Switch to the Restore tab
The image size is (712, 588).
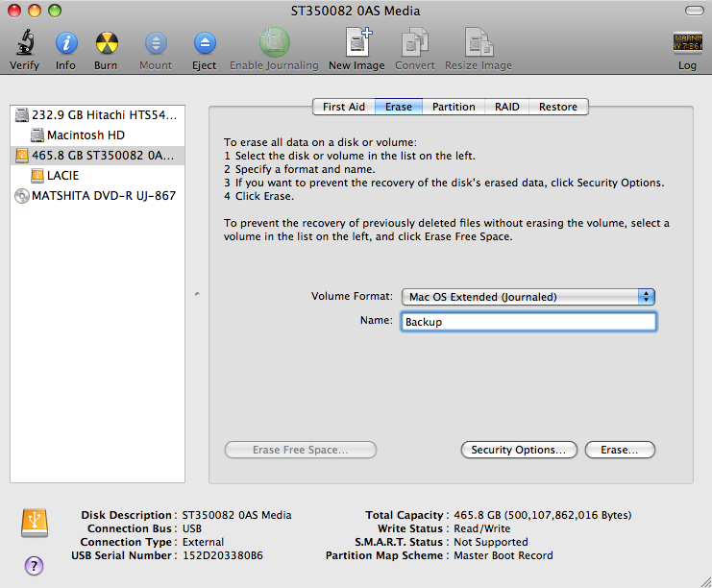[x=558, y=107]
